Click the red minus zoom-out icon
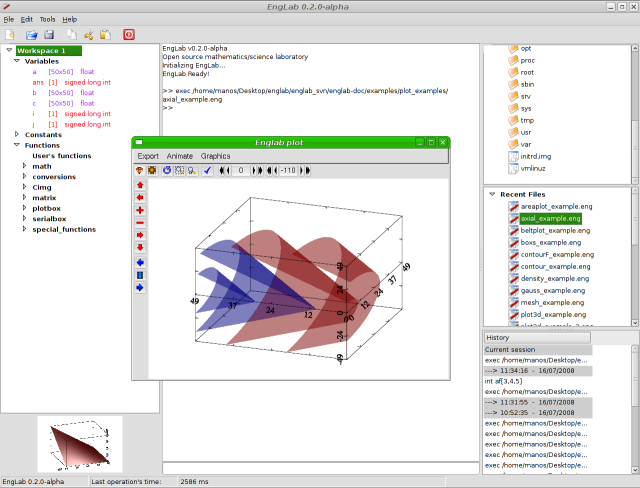 [x=140, y=222]
